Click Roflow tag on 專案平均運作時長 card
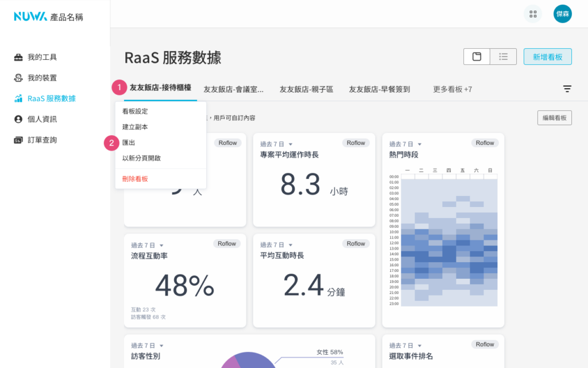 coord(355,143)
